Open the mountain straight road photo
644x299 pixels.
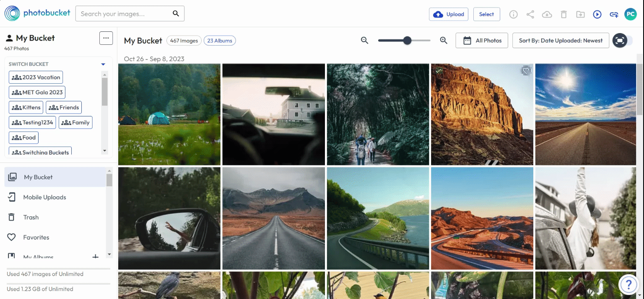[274, 219]
